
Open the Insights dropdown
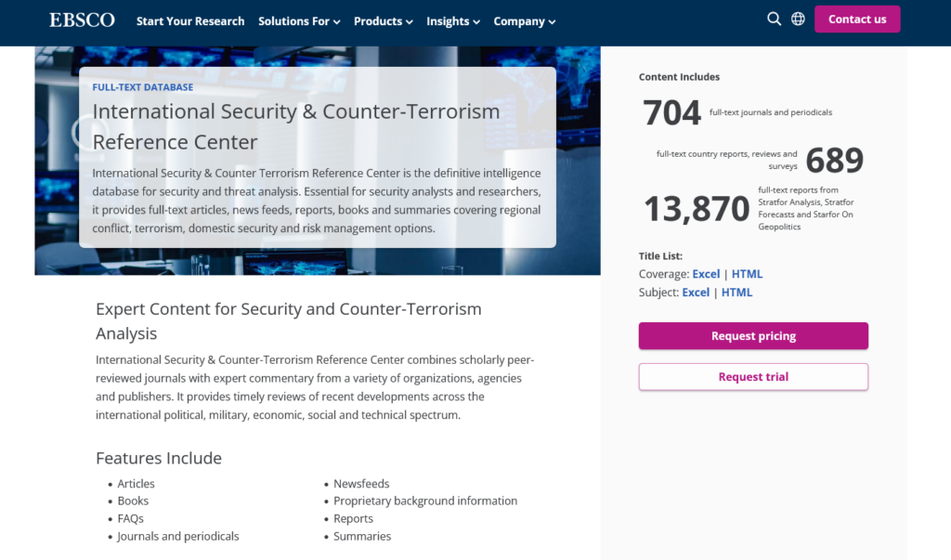453,21
